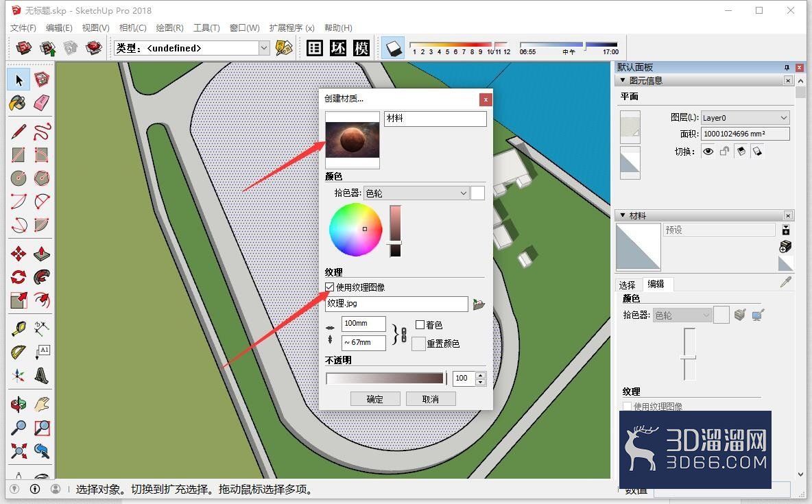
Task: Choose the Push/Pull tool
Action: click(41, 253)
